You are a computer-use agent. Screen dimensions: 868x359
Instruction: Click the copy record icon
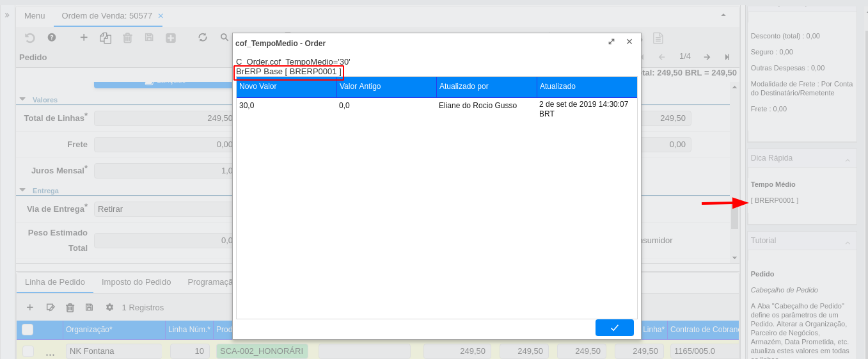(106, 38)
